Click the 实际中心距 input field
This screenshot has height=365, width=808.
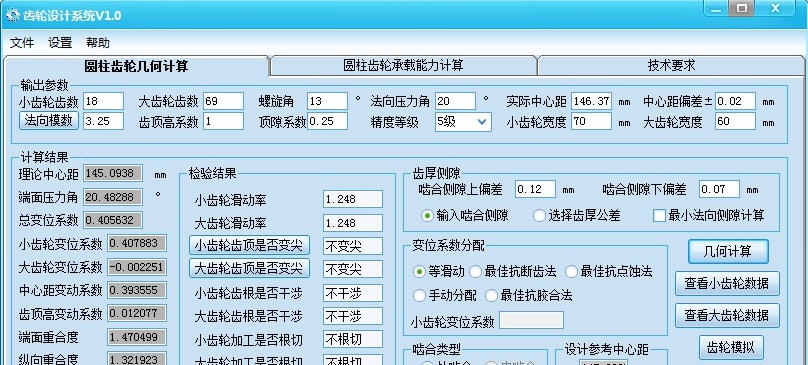pos(592,101)
